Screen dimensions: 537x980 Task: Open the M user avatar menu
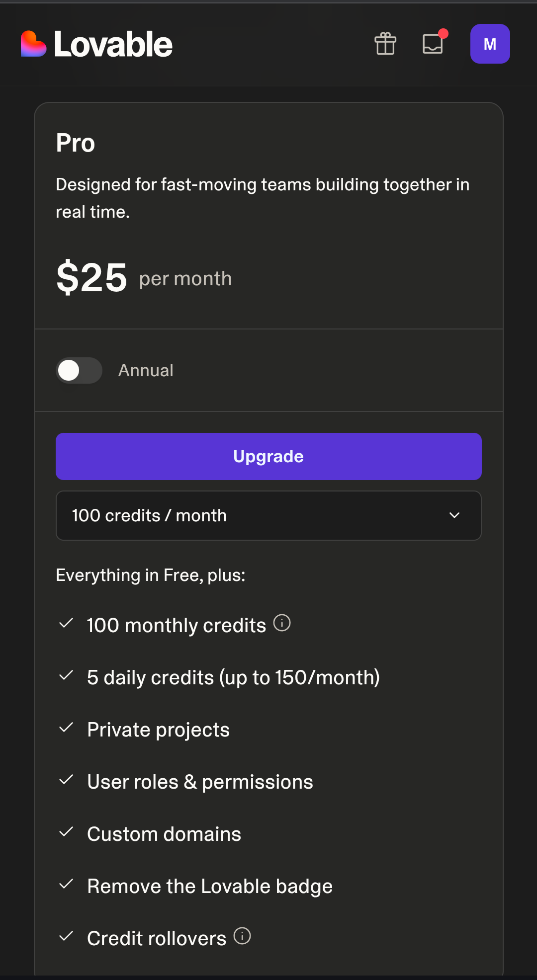[x=490, y=44]
